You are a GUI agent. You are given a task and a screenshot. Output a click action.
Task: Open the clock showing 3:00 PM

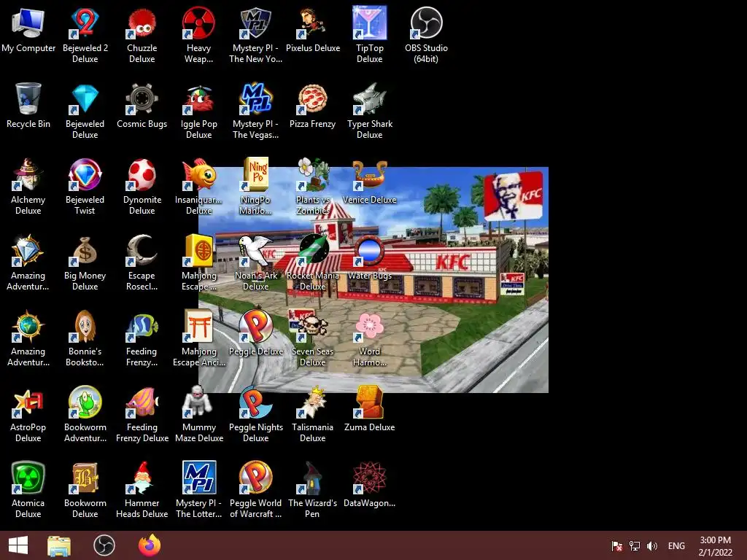click(x=715, y=545)
